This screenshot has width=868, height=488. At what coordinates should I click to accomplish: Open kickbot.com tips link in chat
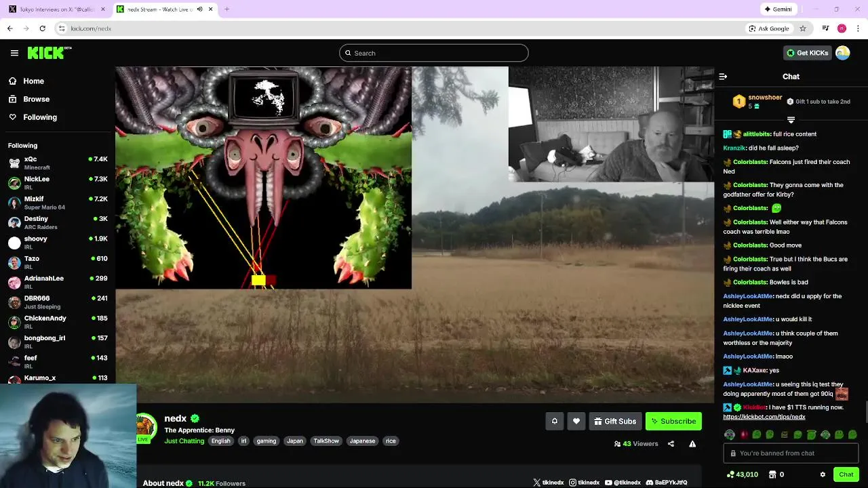(x=764, y=417)
